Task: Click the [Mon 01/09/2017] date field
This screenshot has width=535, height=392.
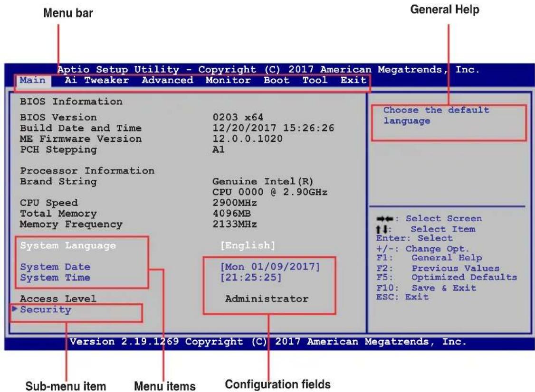Action: click(270, 267)
